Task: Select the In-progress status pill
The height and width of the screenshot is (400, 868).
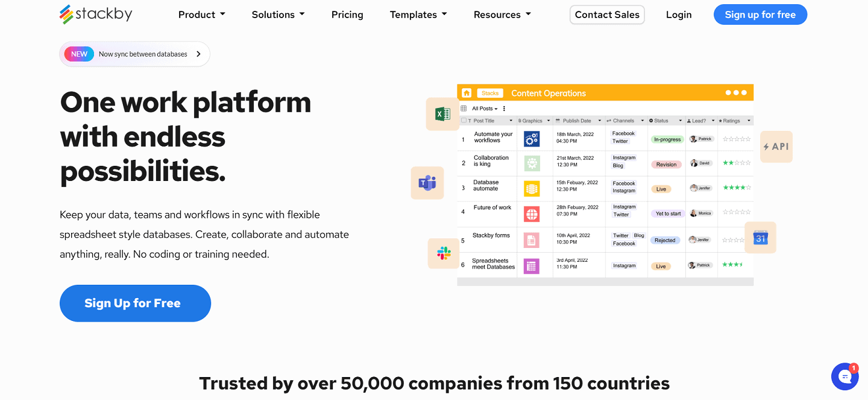Action: coord(667,139)
